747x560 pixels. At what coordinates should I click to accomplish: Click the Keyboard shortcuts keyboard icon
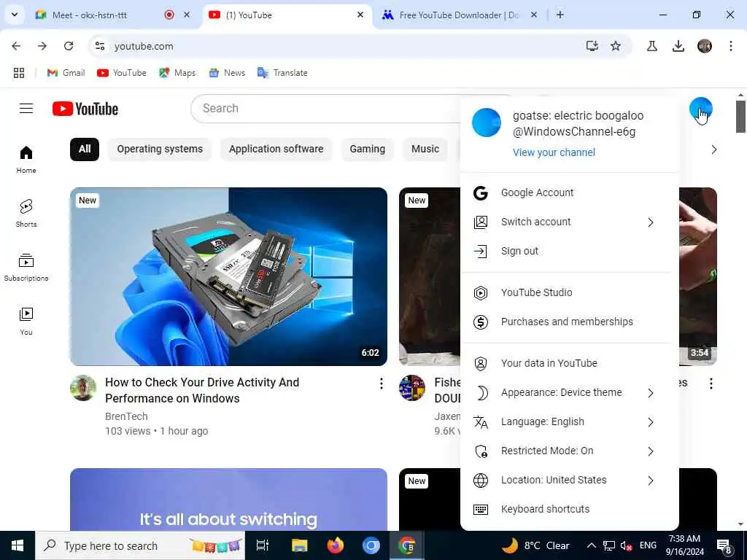(x=481, y=510)
